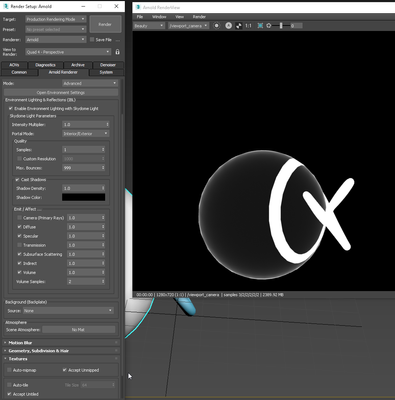This screenshot has width=395, height=400.
Task: Enable Auto-tile checkbox
Action: 9,385
